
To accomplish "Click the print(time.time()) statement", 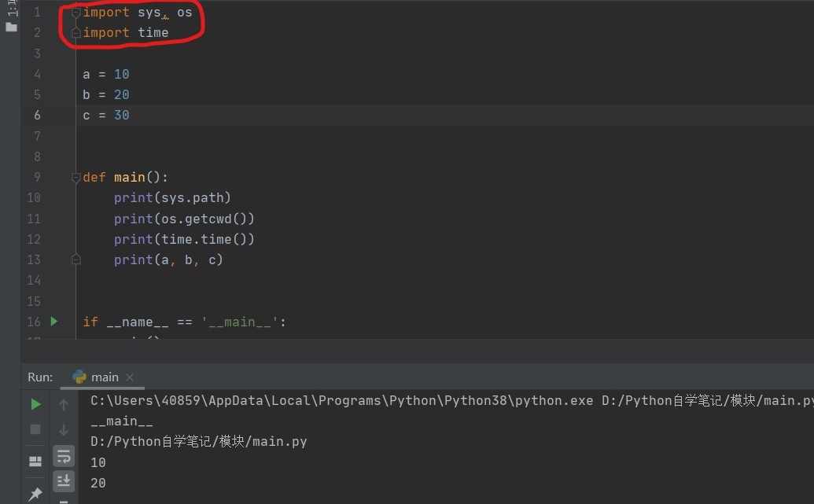I will (x=184, y=239).
